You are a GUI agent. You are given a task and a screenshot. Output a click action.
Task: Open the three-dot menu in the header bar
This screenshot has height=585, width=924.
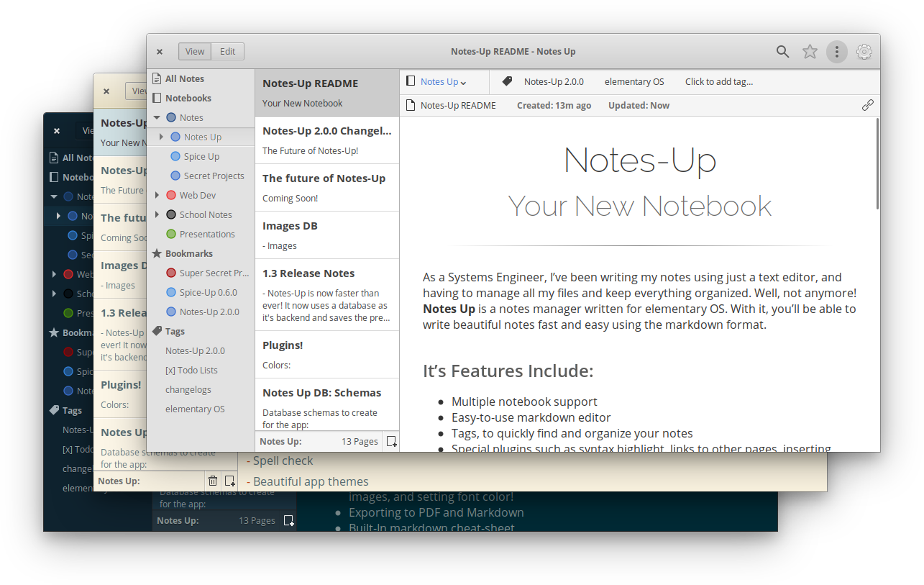pyautogui.click(x=837, y=52)
